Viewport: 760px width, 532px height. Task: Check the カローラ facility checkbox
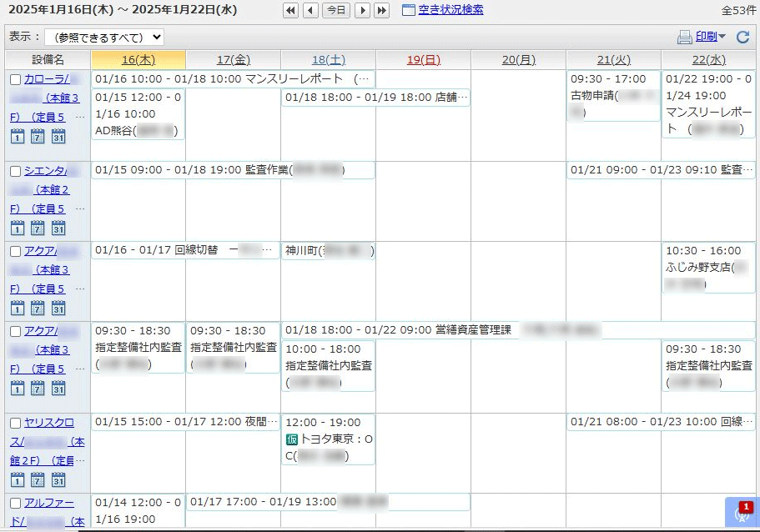coord(15,80)
